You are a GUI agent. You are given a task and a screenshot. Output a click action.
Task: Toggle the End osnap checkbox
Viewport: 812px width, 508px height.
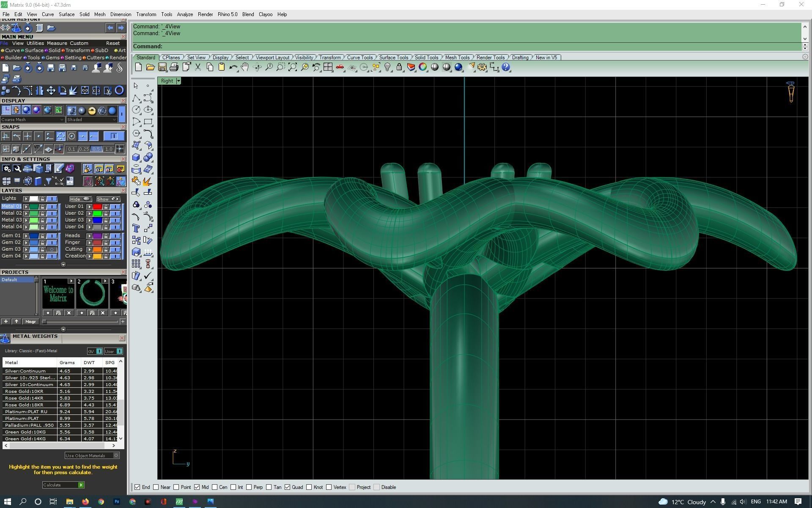coord(137,487)
